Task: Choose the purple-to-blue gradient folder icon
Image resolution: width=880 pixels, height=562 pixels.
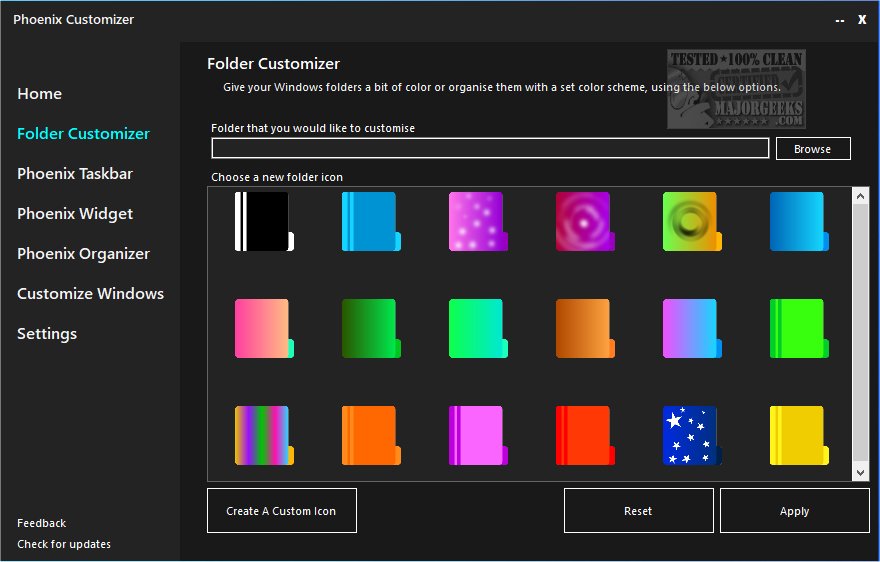Action: click(692, 328)
